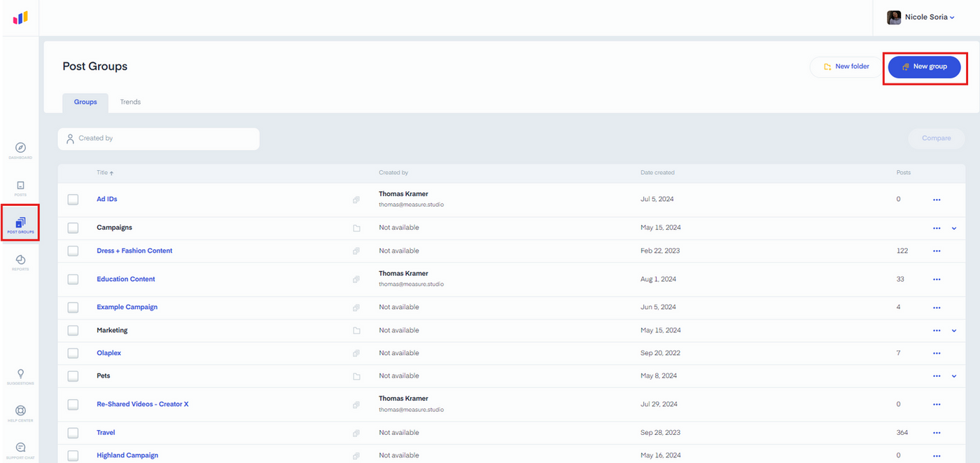Click the Posts column header
Viewport: 980px width, 463px height.
pos(904,172)
